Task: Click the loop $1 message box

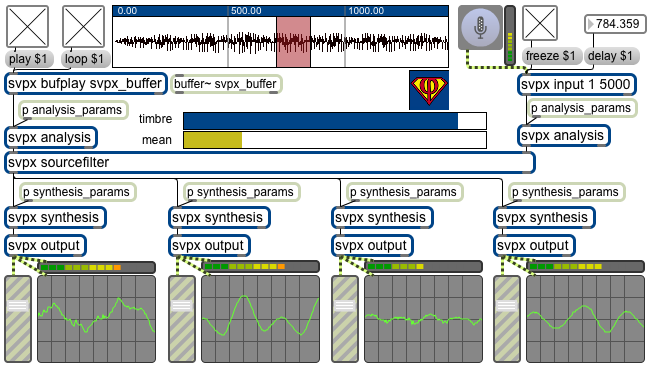Action: (x=86, y=59)
